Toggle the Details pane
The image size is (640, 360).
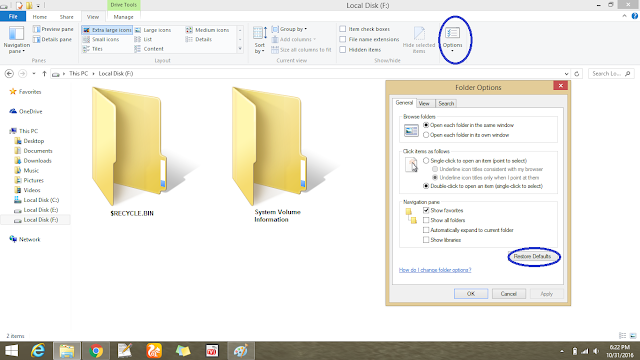point(53,39)
